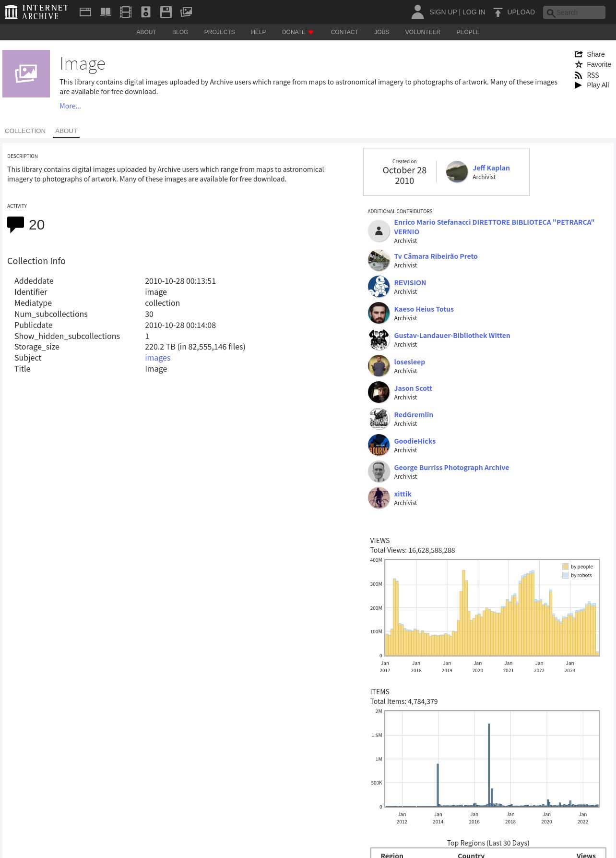Click the Favorite star icon

pyautogui.click(x=579, y=64)
